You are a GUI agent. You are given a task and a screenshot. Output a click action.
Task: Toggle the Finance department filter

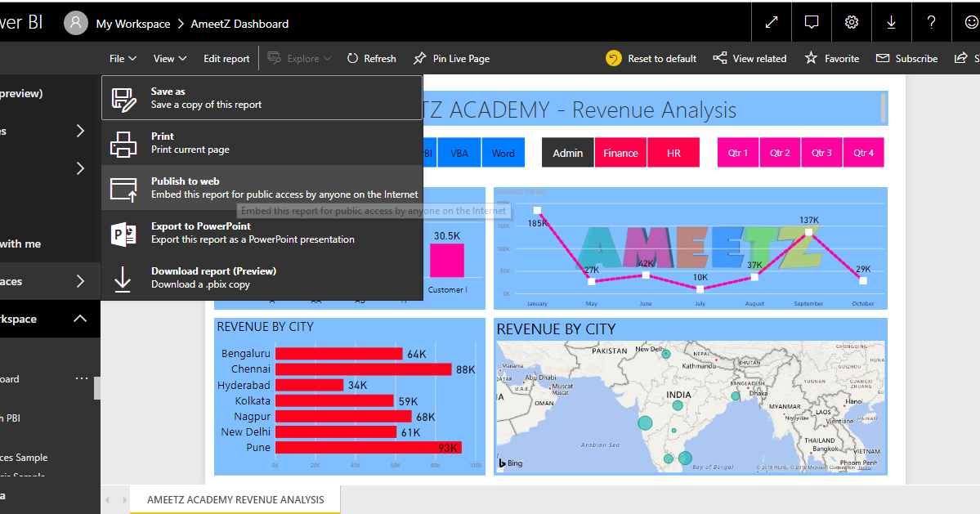620,152
